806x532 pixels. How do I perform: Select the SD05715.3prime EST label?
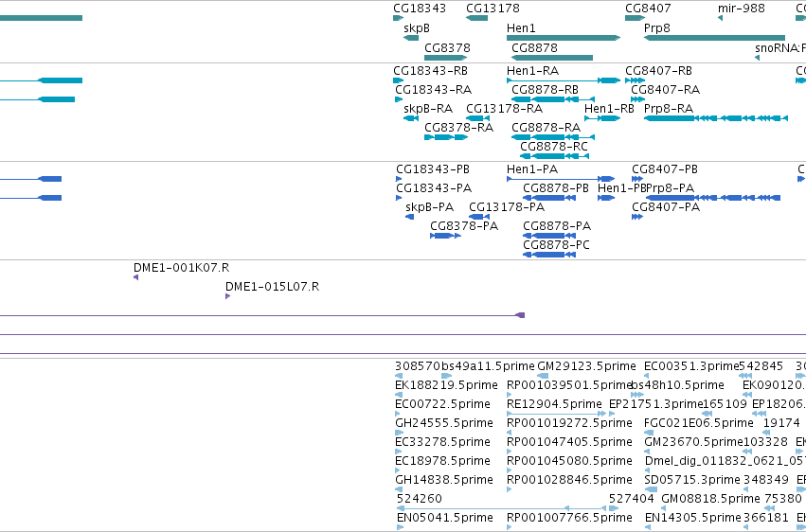tap(692, 480)
